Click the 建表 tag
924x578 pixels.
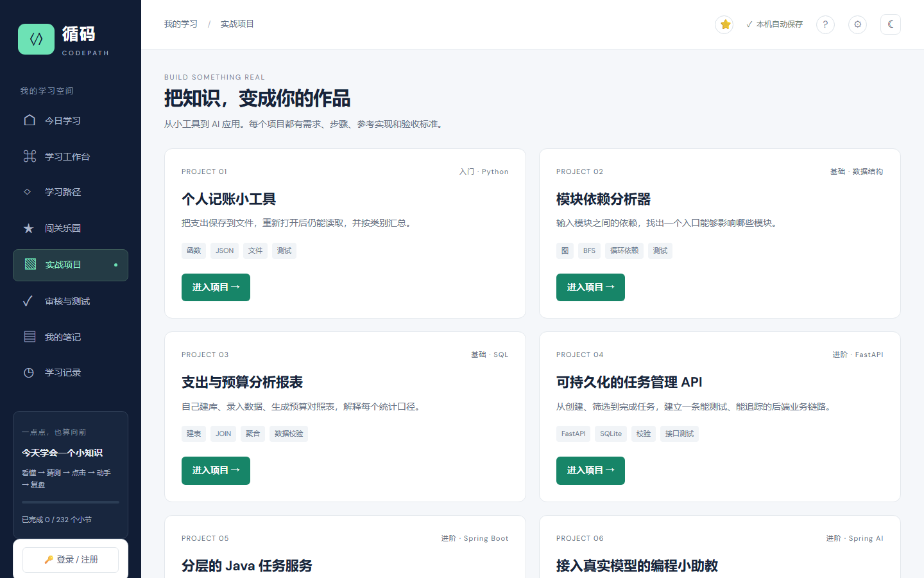click(194, 433)
